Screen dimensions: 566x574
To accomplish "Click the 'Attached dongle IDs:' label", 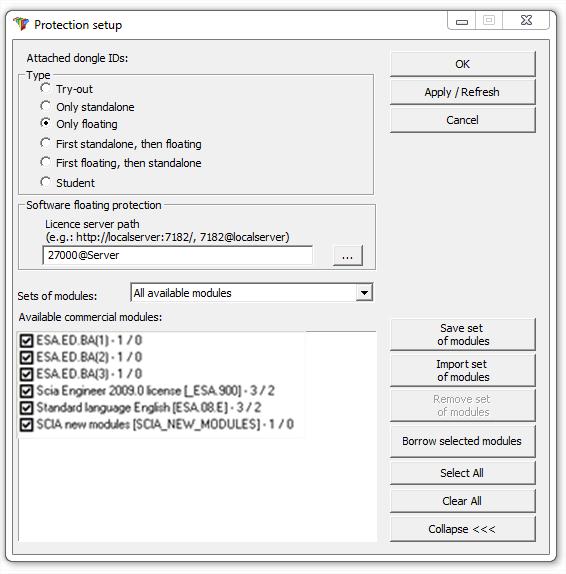I will [77, 58].
